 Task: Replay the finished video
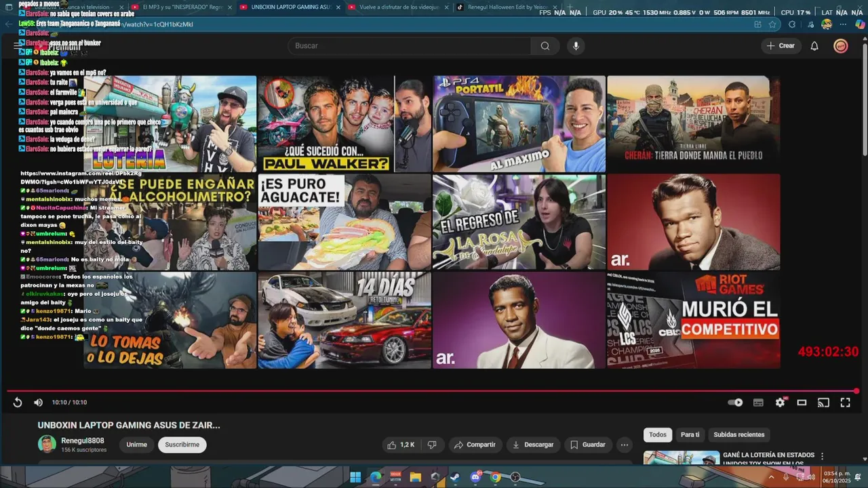pyautogui.click(x=18, y=403)
